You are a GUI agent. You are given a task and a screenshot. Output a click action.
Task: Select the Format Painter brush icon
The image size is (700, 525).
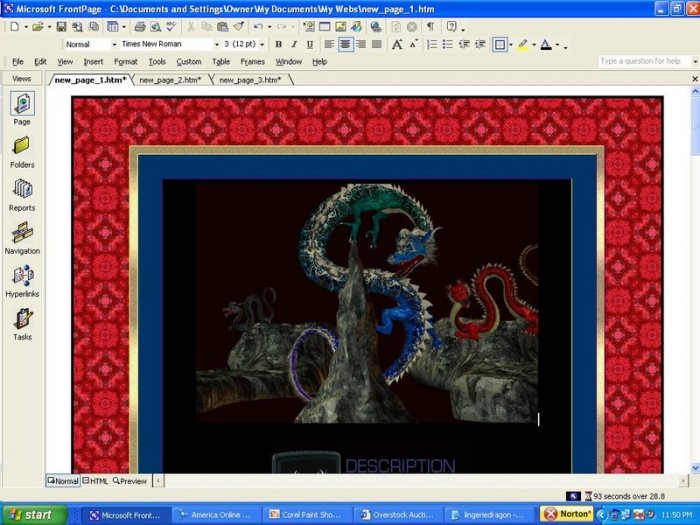tap(239, 27)
